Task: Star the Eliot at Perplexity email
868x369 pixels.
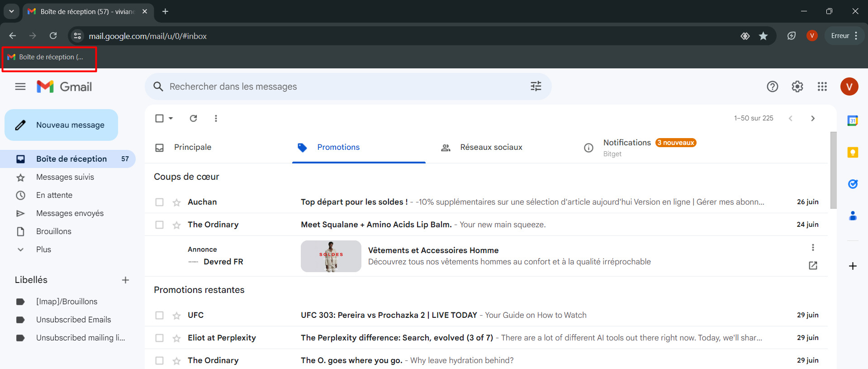Action: 176,338
